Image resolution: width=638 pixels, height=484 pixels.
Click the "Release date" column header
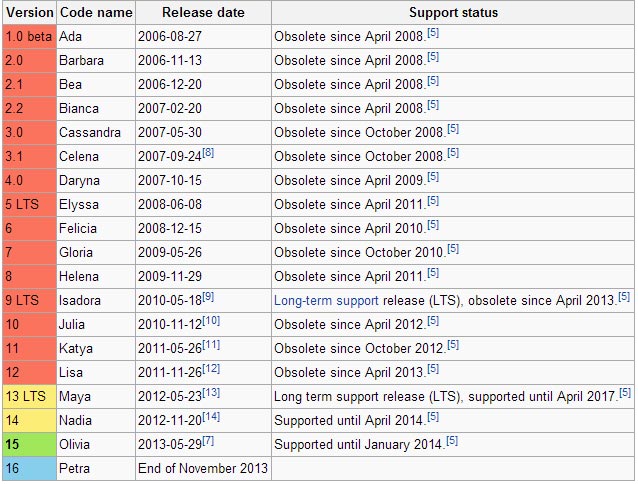[202, 12]
